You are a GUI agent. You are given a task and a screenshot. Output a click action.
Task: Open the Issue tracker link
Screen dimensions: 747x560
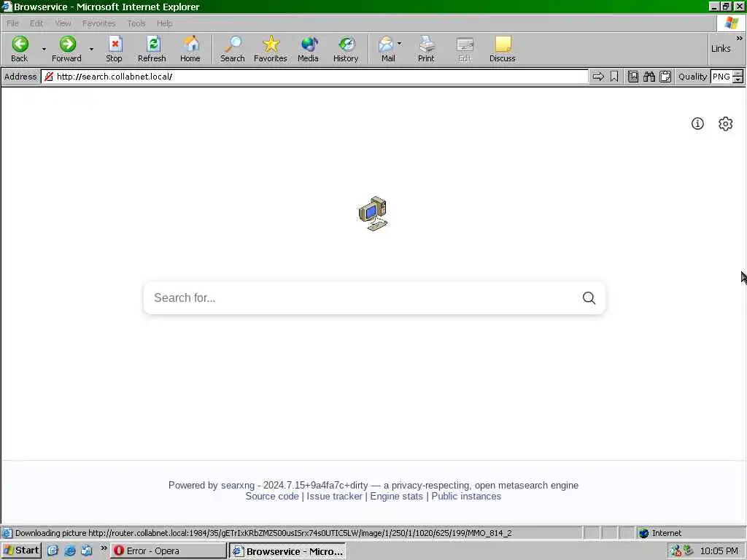(334, 496)
